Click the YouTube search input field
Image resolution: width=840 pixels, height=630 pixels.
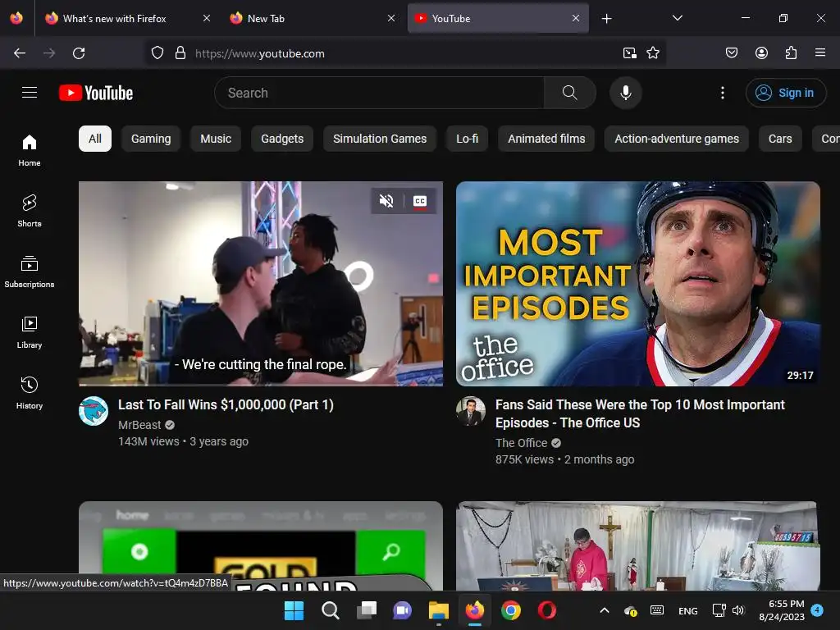click(x=379, y=93)
